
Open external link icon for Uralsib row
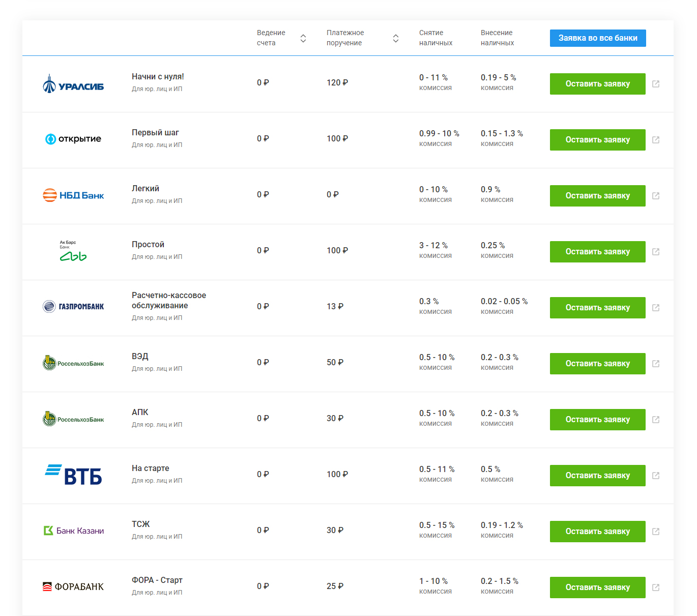[x=656, y=84]
